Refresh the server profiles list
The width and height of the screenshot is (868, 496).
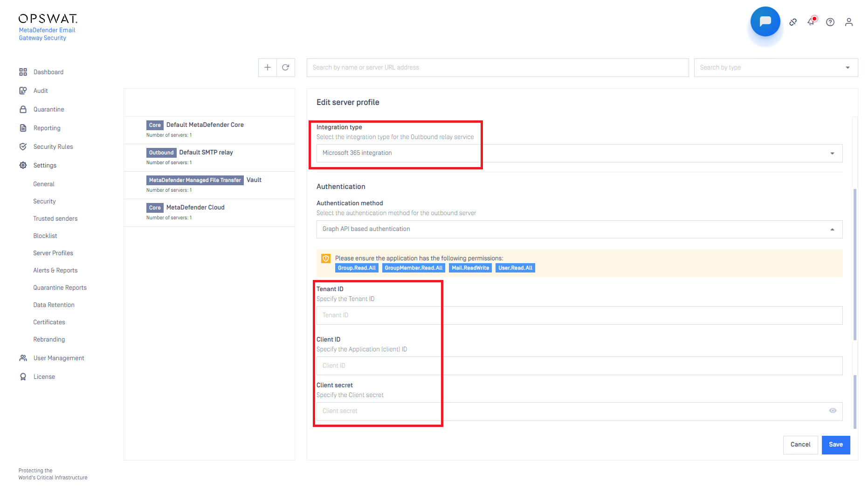(286, 68)
